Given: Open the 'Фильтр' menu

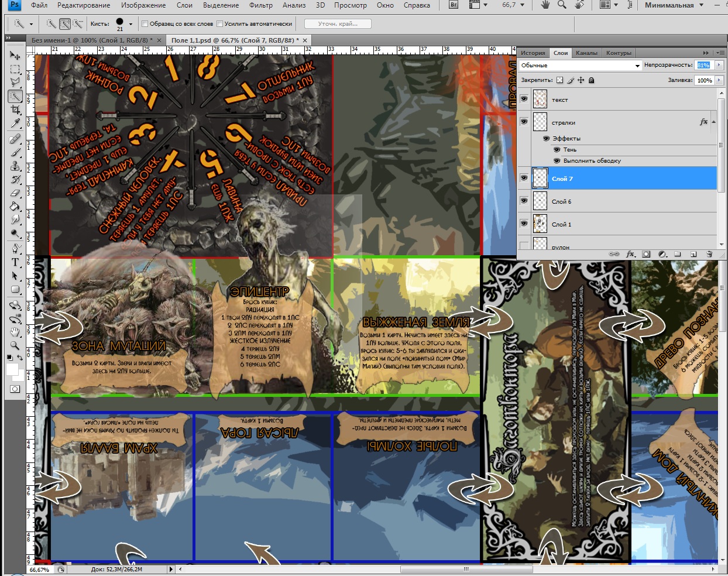Looking at the screenshot, I should 261,5.
